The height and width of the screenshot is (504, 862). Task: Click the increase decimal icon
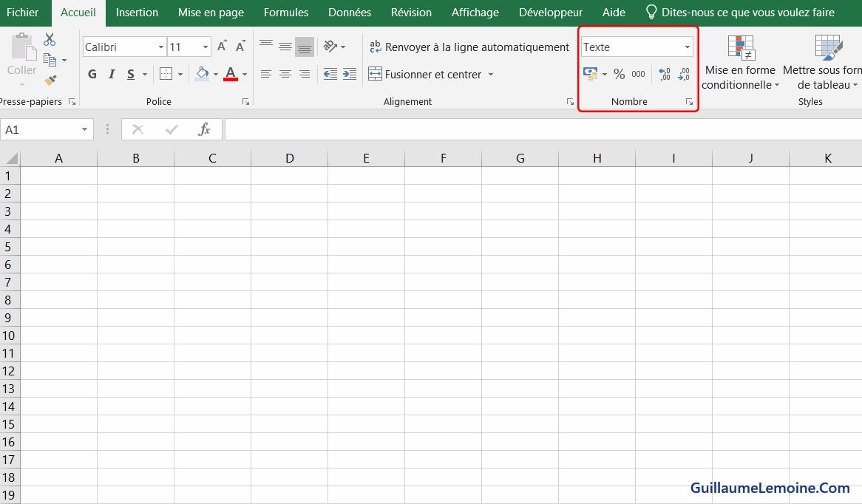664,74
